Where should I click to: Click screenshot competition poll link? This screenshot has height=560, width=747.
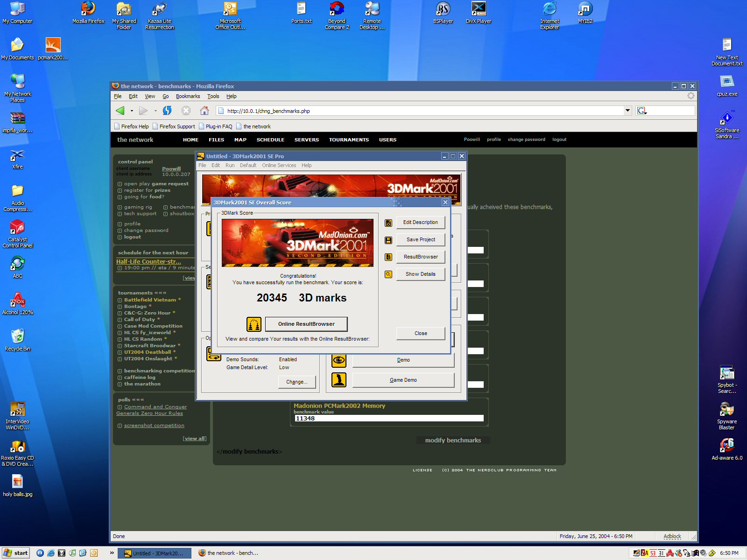(x=154, y=425)
